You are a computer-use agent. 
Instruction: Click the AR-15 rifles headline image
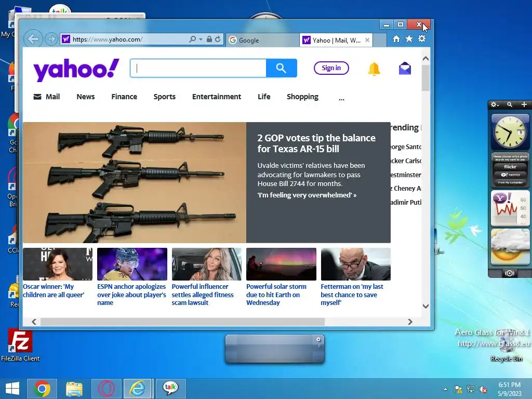[135, 182]
